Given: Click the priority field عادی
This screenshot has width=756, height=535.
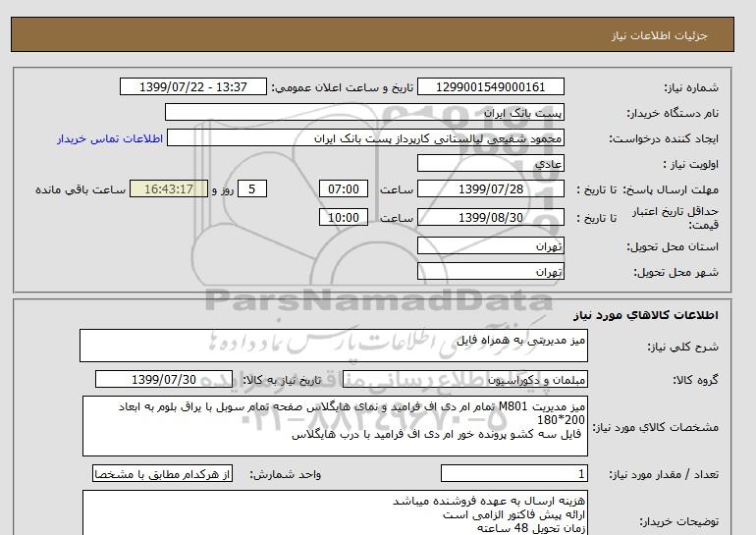Looking at the screenshot, I should tap(490, 163).
